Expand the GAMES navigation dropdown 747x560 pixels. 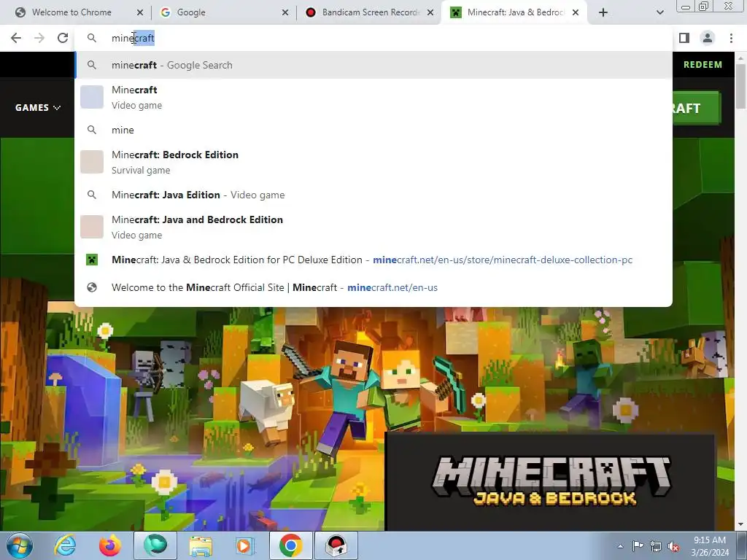click(x=38, y=108)
